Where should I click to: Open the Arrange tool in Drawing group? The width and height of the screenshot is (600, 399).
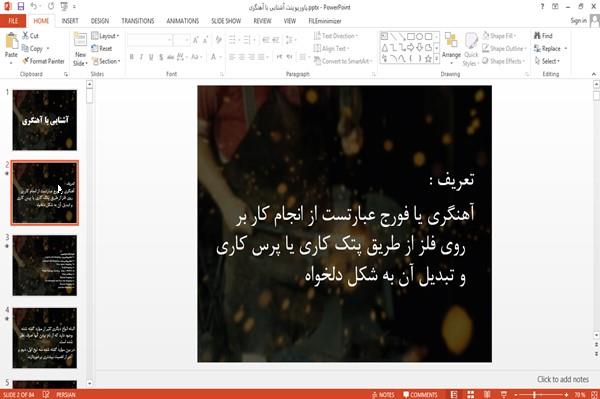pyautogui.click(x=451, y=49)
